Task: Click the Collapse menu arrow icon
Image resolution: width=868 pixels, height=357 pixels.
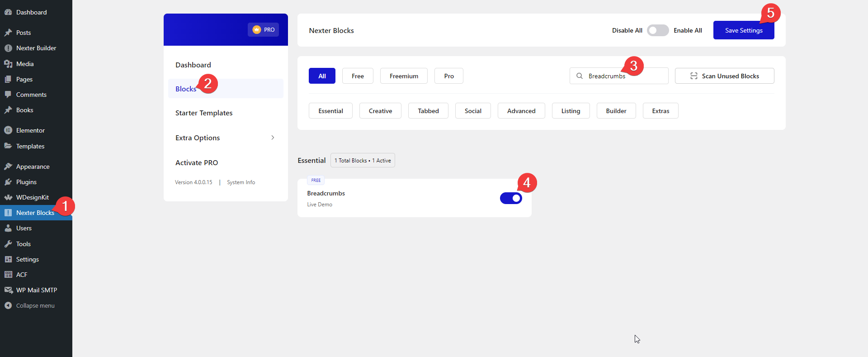Action: pos(8,305)
